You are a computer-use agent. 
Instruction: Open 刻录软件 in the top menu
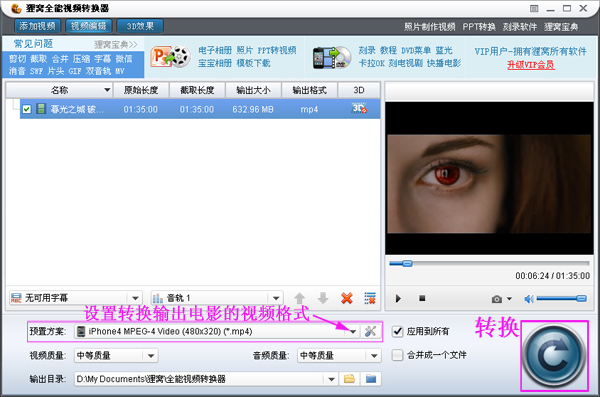tap(520, 27)
